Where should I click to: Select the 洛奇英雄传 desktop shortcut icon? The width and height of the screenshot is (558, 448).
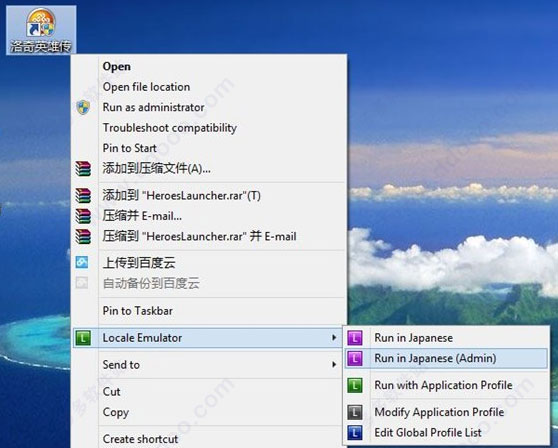pyautogui.click(x=41, y=30)
